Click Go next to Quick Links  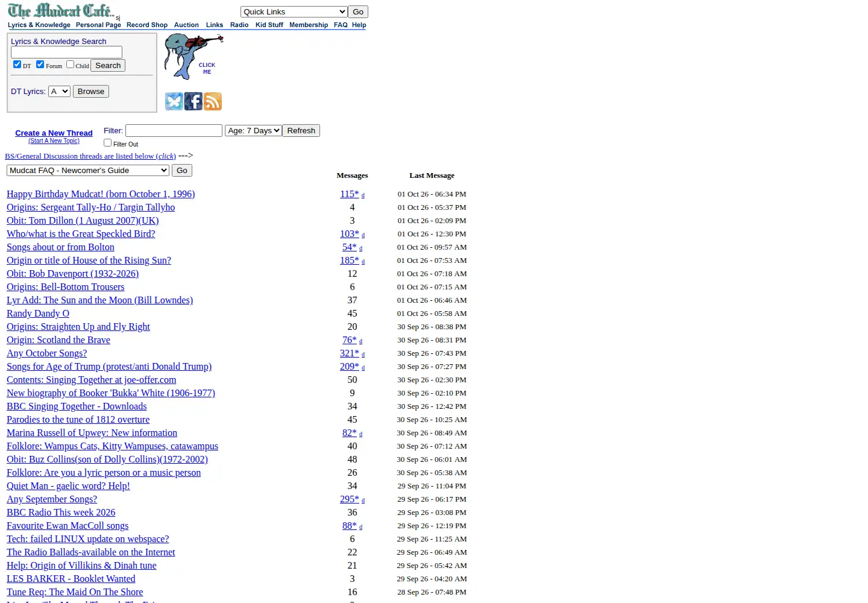[358, 12]
